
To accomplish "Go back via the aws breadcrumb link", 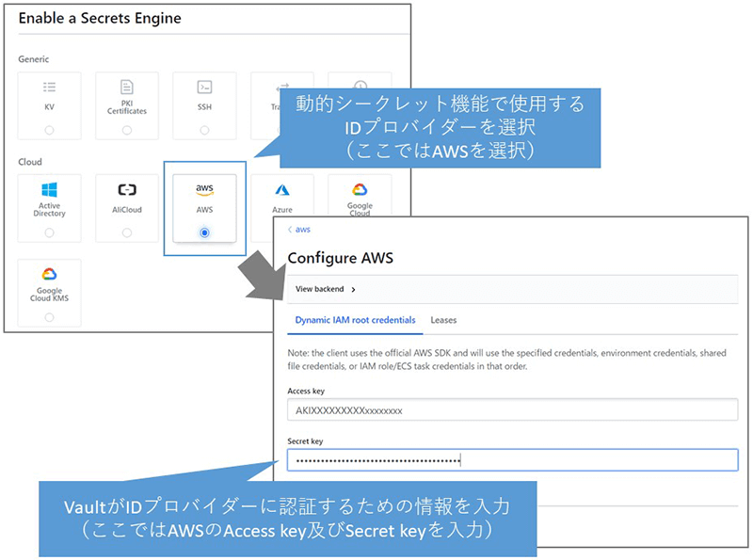I will pos(299,230).
